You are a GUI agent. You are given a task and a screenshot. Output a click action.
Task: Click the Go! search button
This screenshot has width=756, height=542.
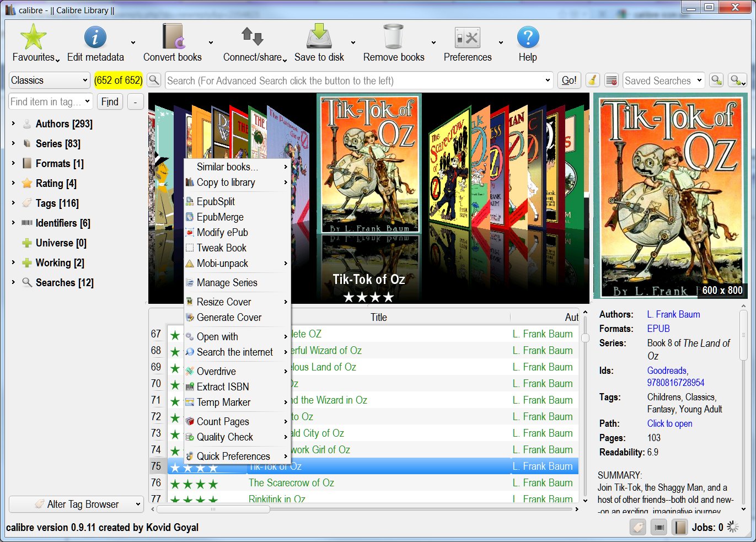(x=569, y=81)
